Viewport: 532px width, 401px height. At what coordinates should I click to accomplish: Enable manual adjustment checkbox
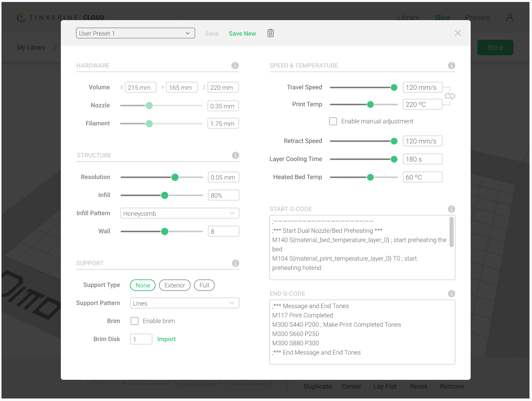pyautogui.click(x=333, y=121)
